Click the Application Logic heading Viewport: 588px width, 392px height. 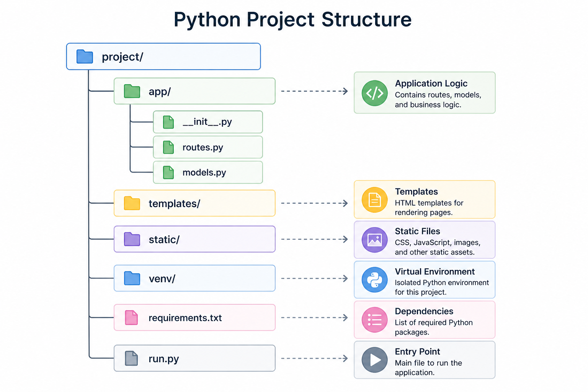coord(431,83)
